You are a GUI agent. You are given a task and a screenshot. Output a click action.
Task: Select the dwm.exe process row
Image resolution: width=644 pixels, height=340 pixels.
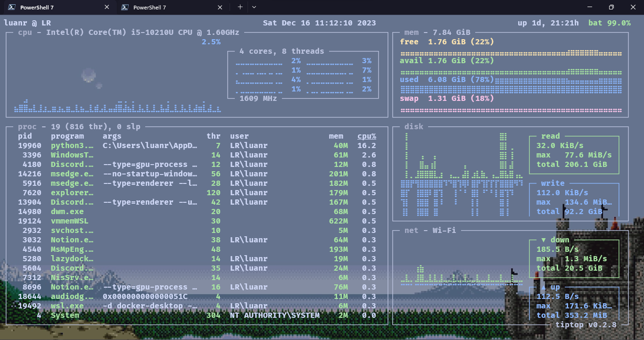(197, 212)
